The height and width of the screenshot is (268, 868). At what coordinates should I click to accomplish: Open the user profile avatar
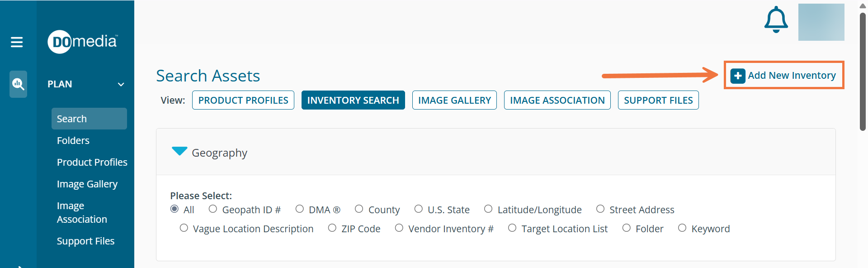coord(821,22)
